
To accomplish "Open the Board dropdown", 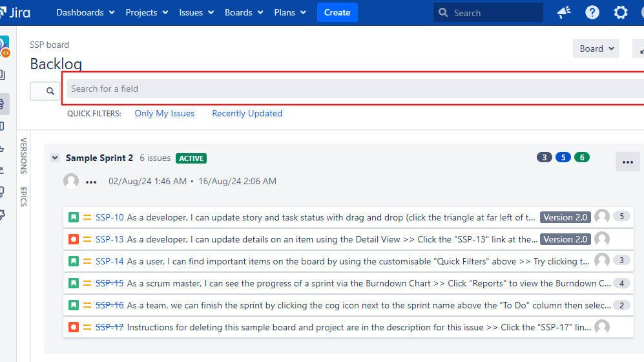I will (x=595, y=48).
